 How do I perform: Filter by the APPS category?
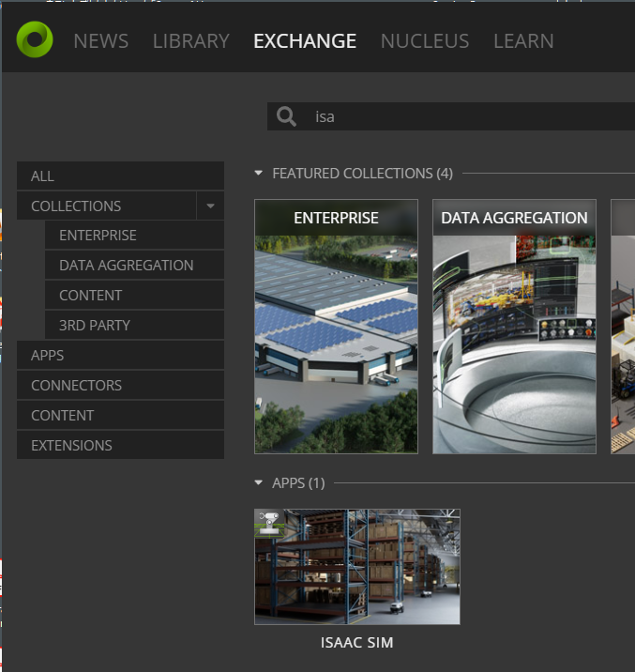[x=120, y=356]
